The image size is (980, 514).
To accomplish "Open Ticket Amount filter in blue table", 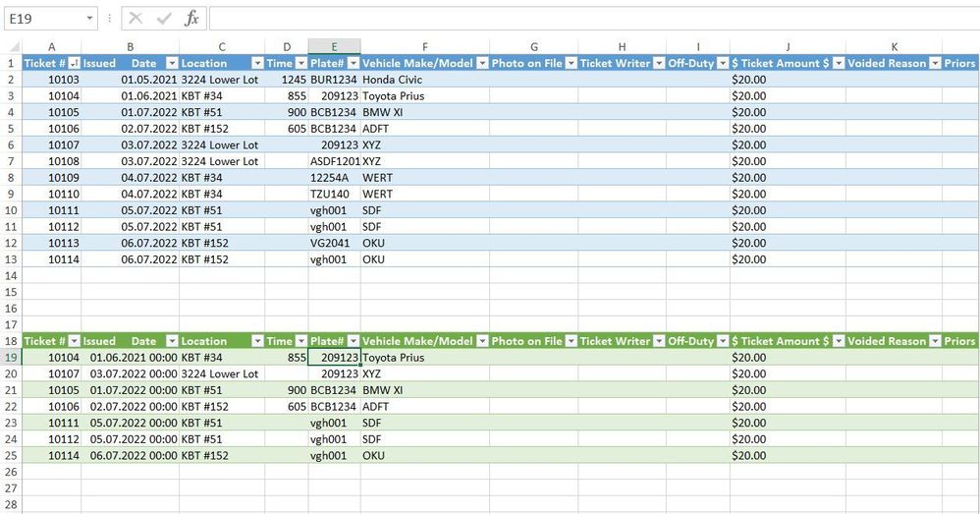I will coord(839,63).
